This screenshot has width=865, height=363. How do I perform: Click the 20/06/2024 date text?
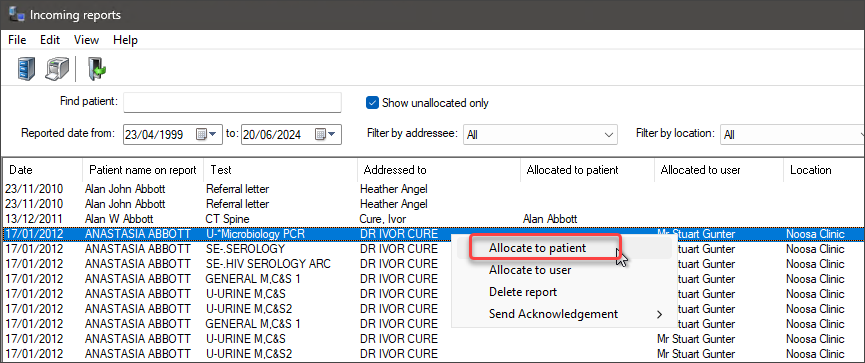click(272, 135)
